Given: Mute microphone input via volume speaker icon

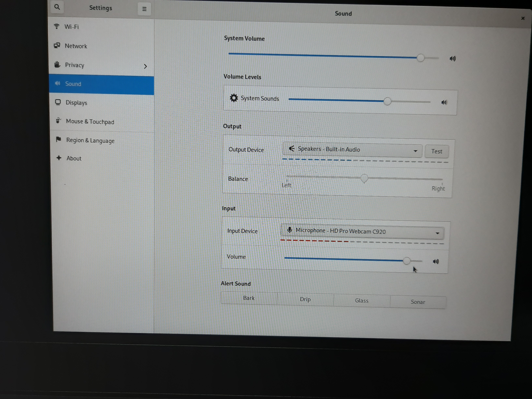Looking at the screenshot, I should click(x=436, y=261).
